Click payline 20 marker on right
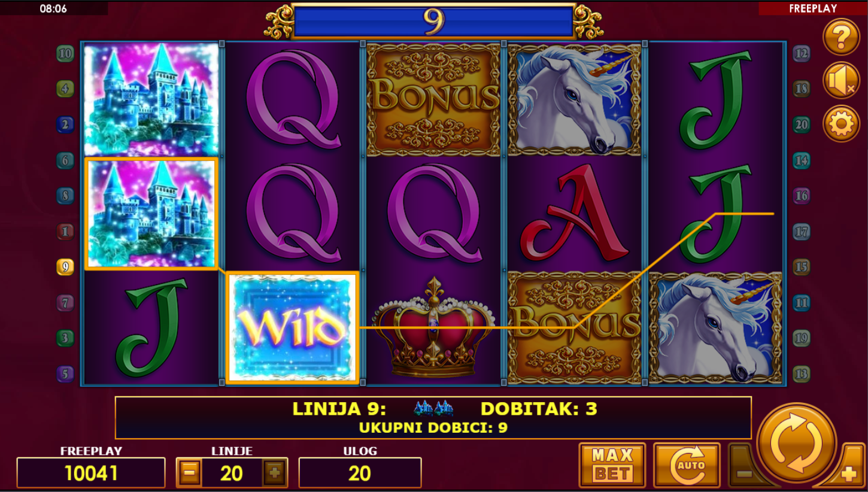Image resolution: width=868 pixels, height=492 pixels. coord(801,125)
